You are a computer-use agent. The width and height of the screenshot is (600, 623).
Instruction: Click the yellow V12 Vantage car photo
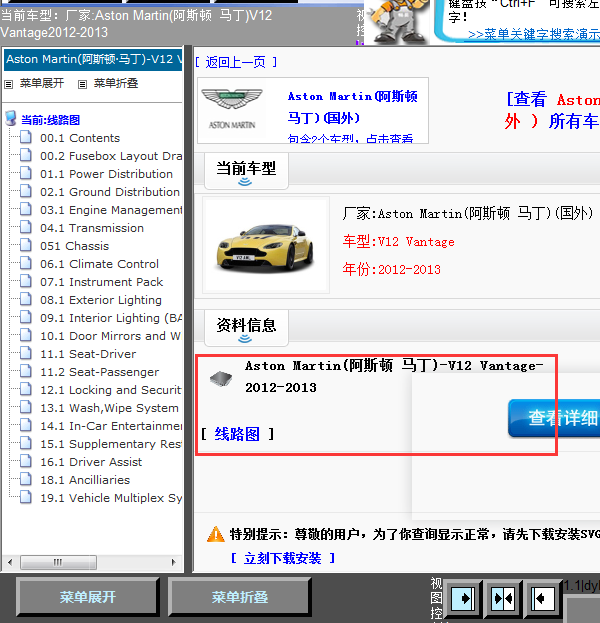pos(265,248)
